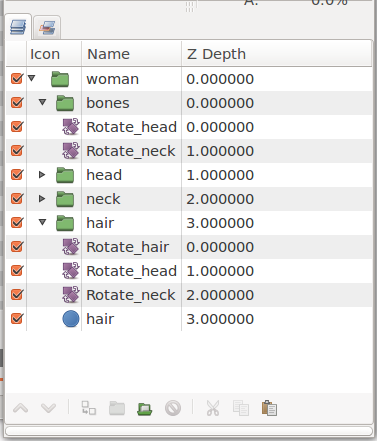Select the head layer name
This screenshot has width=377, height=441.
pyautogui.click(x=104, y=175)
